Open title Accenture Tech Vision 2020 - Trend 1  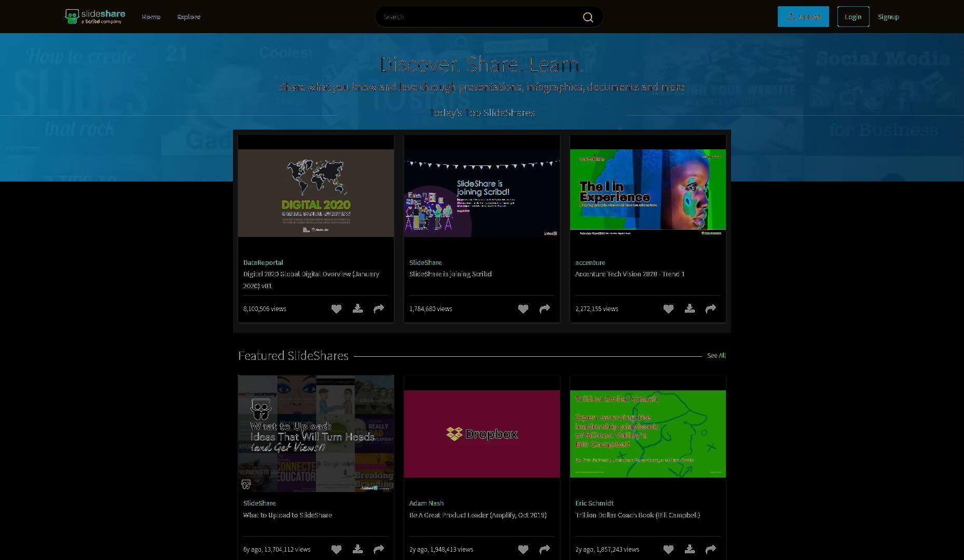pyautogui.click(x=630, y=274)
